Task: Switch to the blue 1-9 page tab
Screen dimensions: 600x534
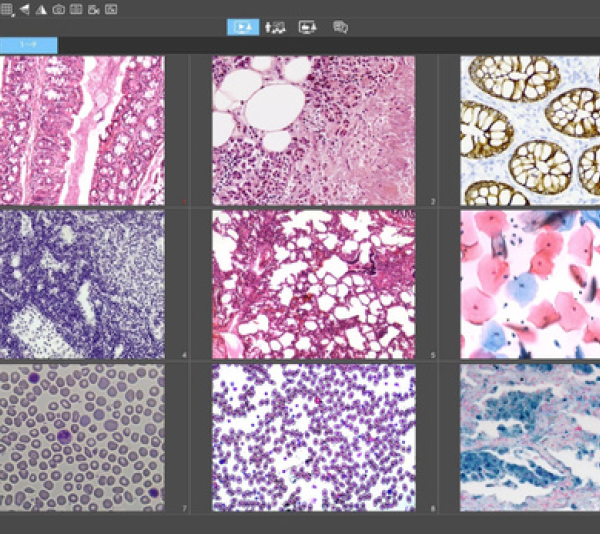Action: pos(28,45)
